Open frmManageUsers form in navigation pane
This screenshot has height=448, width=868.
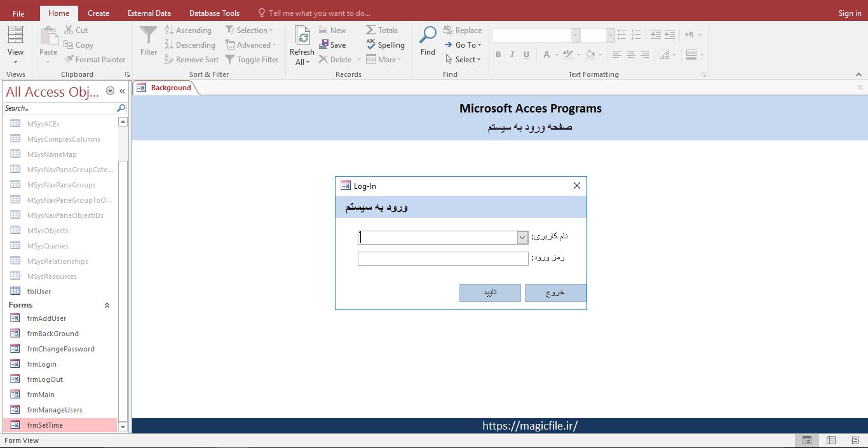click(x=55, y=410)
